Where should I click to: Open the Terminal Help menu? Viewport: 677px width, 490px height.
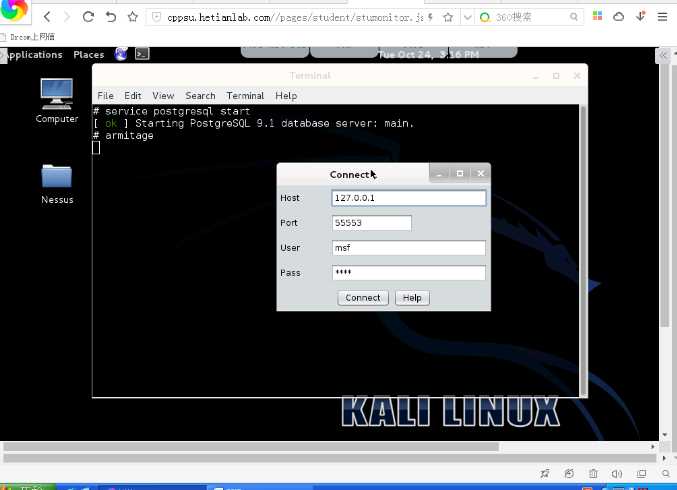pyautogui.click(x=286, y=95)
